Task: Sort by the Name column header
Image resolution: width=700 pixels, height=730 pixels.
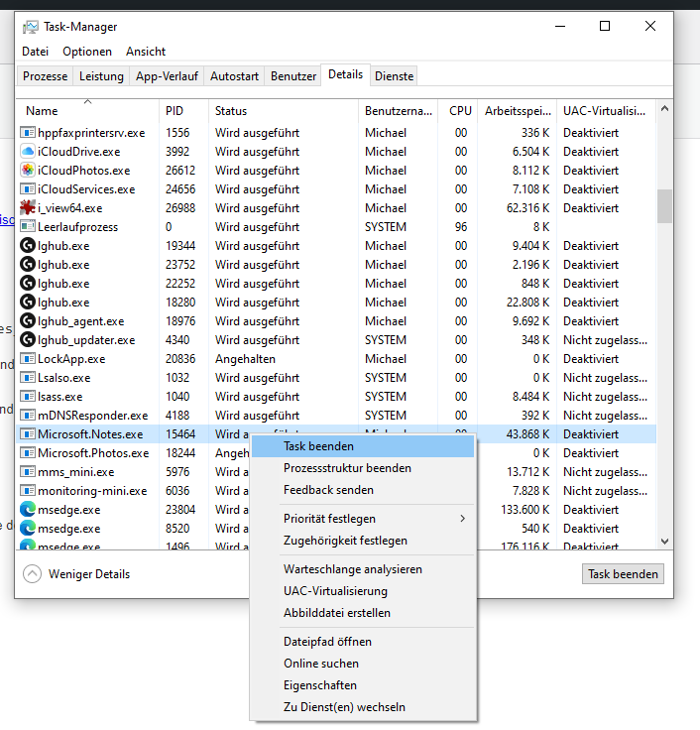Action: 87,111
